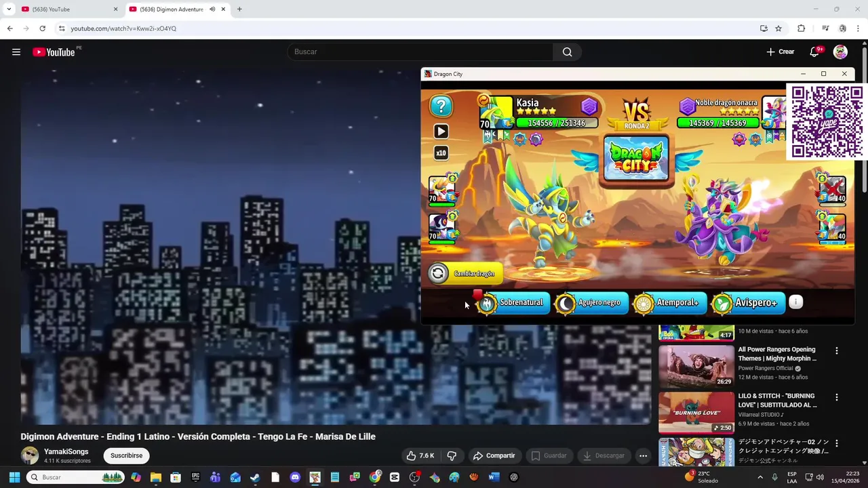Open YouTube hamburger guide menu
The width and height of the screenshot is (868, 488).
click(x=16, y=52)
